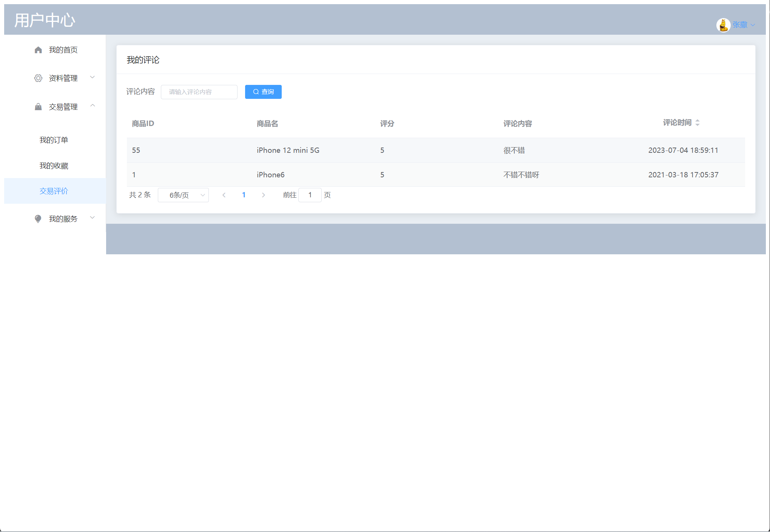
Task: Open 我的收藏 in the sidebar
Action: coord(54,166)
